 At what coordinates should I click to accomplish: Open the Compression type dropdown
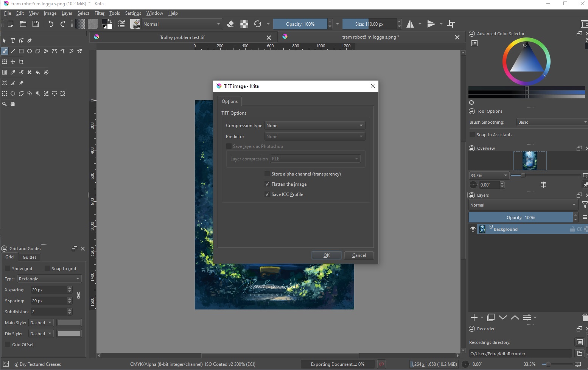click(x=314, y=126)
